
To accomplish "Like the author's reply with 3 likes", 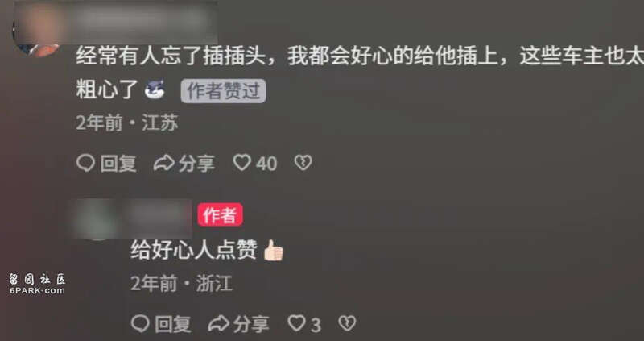I will (x=296, y=323).
